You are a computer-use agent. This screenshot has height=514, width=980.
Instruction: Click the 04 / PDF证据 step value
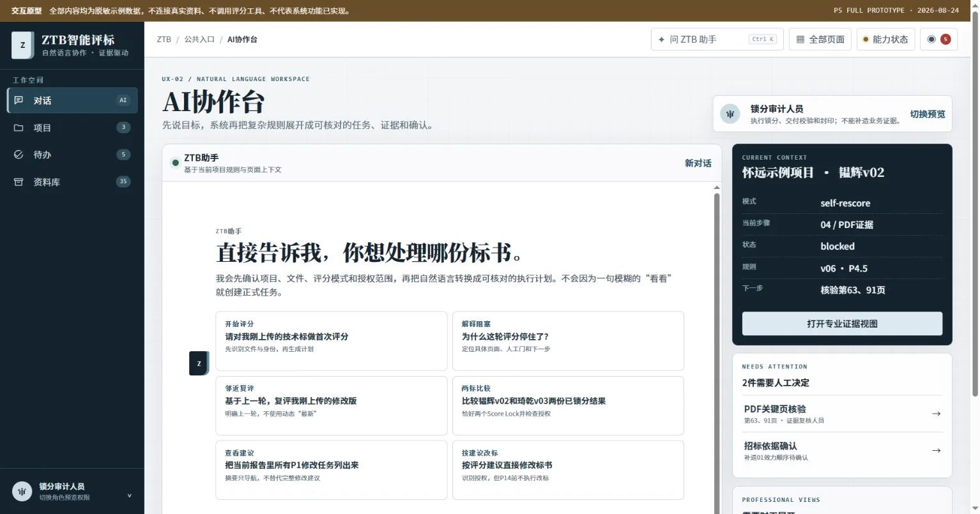point(846,225)
